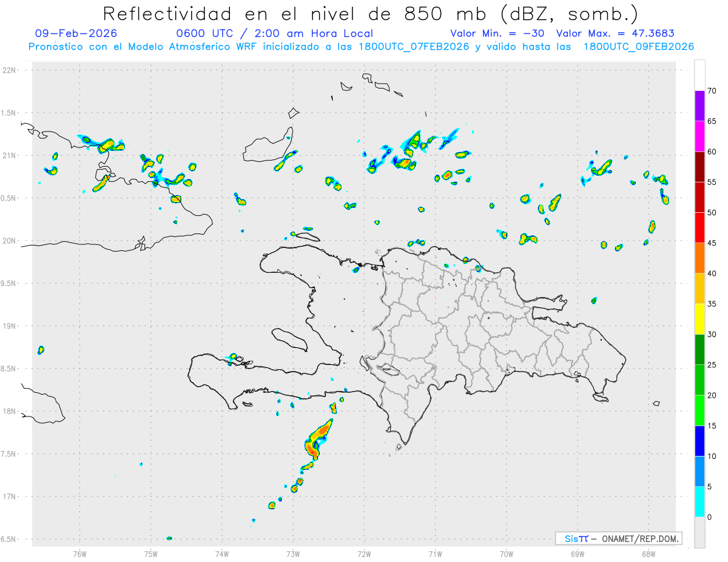Image resolution: width=728 pixels, height=562 pixels.
Task: Click the '19N' latitude label
Action: click(x=9, y=326)
